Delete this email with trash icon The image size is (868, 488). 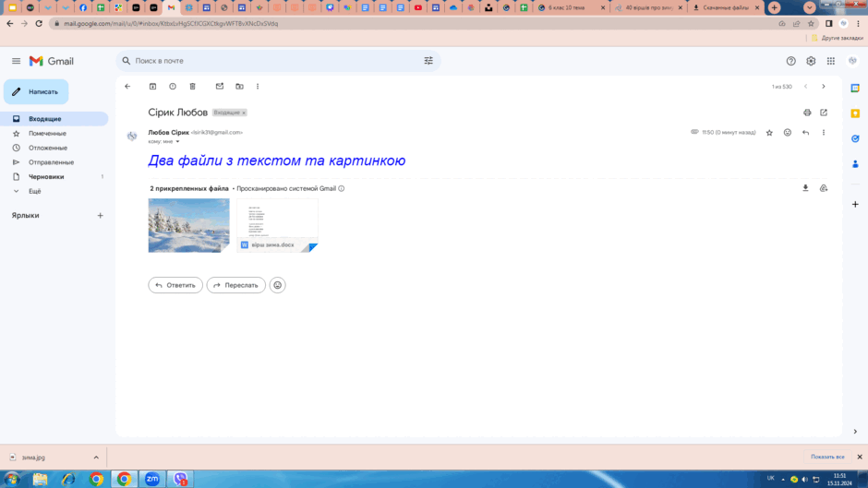pyautogui.click(x=193, y=87)
